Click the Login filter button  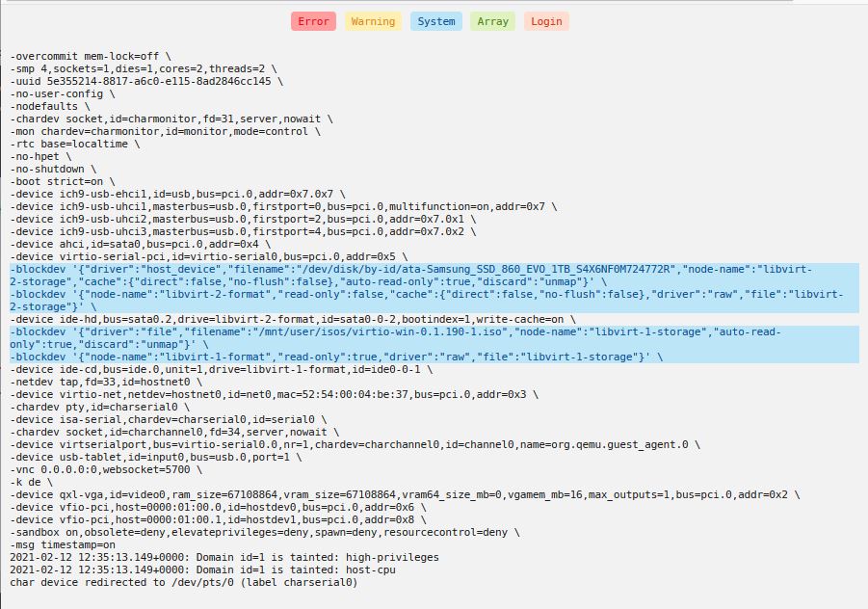click(546, 21)
